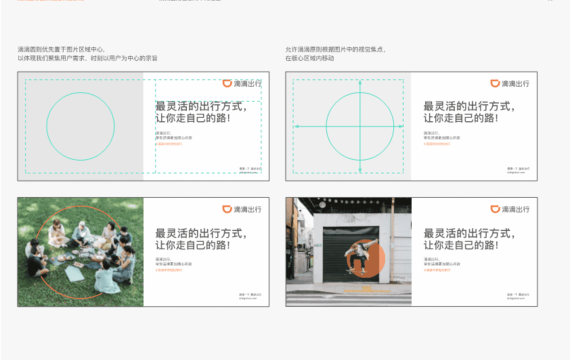Click the footer fine print in the crosshair banner
The image size is (570, 360).
(518, 170)
